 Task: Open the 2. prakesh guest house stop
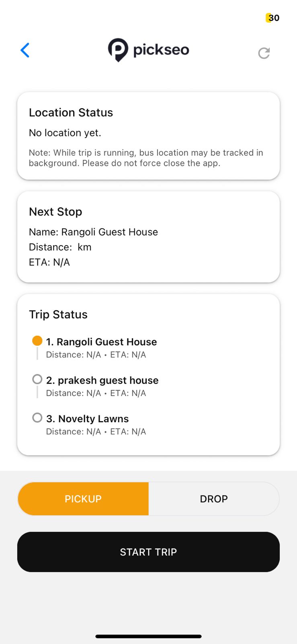(102, 380)
